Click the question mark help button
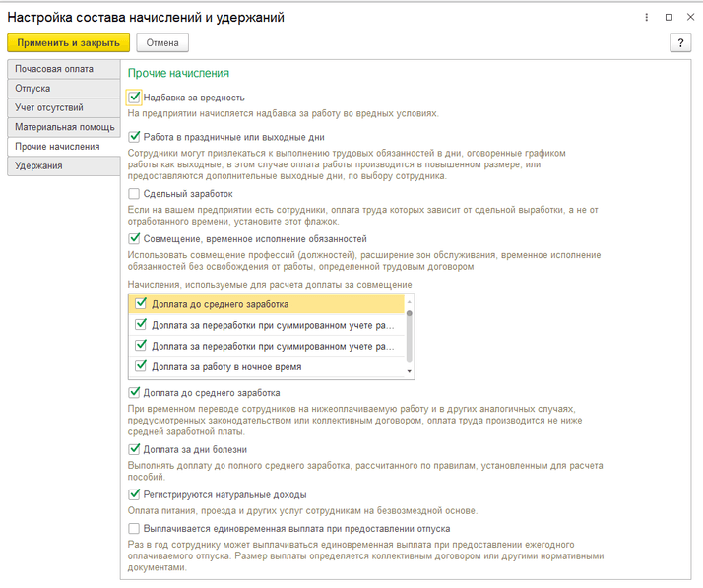Viewport: 703px width, 588px height. coord(680,43)
